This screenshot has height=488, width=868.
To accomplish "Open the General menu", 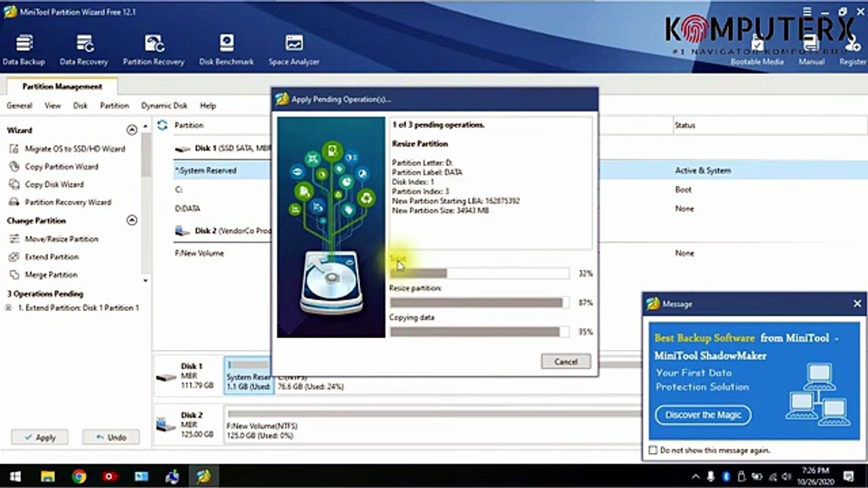I will tap(20, 106).
